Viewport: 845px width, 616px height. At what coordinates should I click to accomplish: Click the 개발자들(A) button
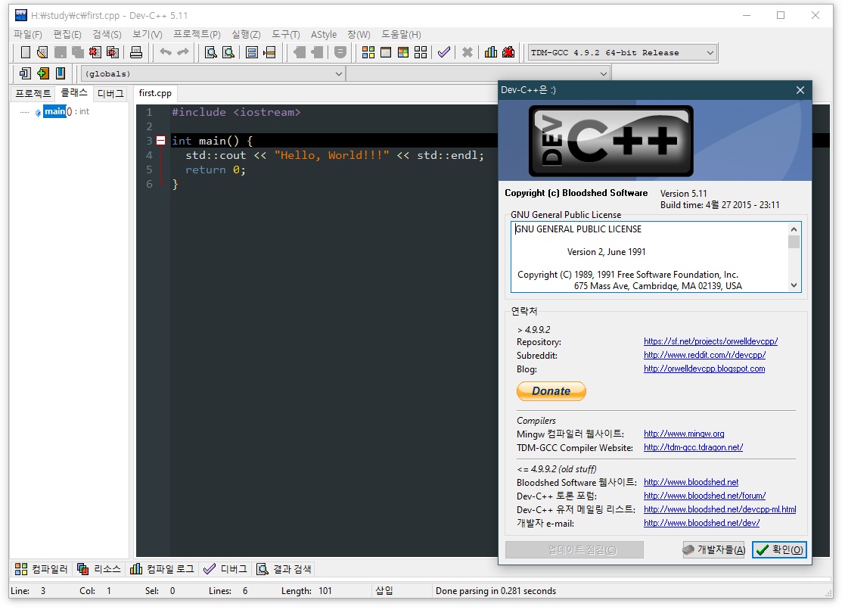coord(713,549)
